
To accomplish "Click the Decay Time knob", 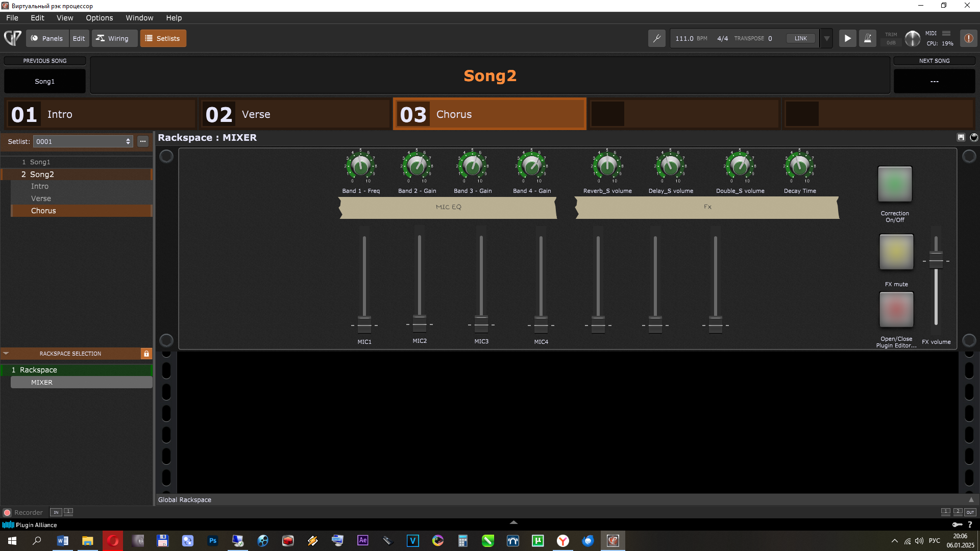I will tap(799, 166).
